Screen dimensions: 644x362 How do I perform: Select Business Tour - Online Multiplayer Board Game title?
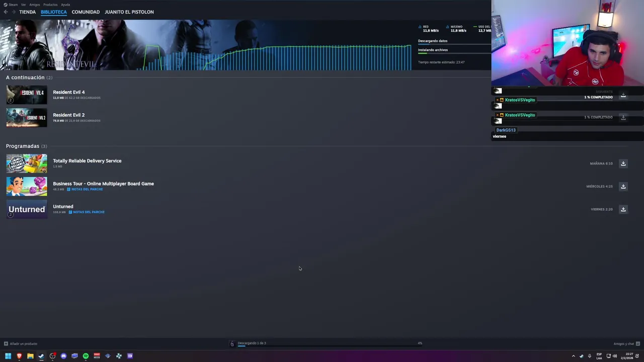tap(103, 184)
